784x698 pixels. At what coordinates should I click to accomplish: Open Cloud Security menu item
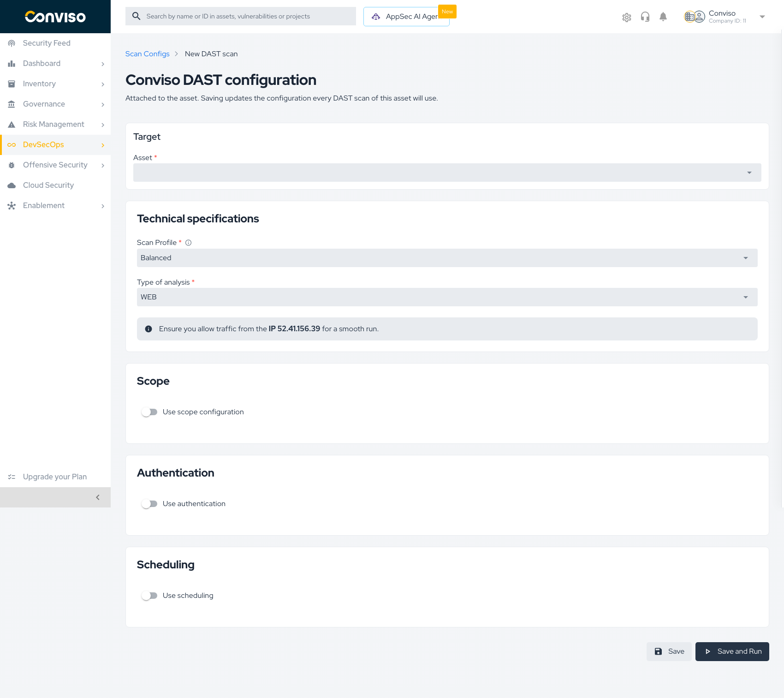pos(55,185)
